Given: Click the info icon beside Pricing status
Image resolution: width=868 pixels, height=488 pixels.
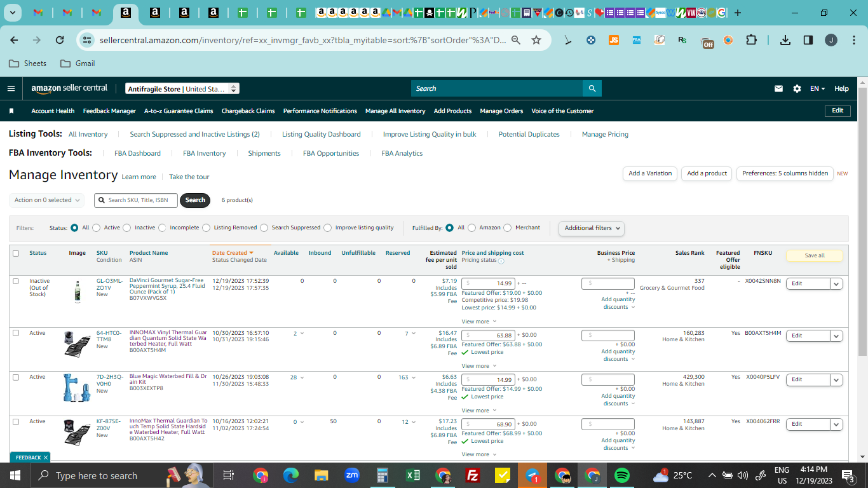Looking at the screenshot, I should (x=501, y=261).
